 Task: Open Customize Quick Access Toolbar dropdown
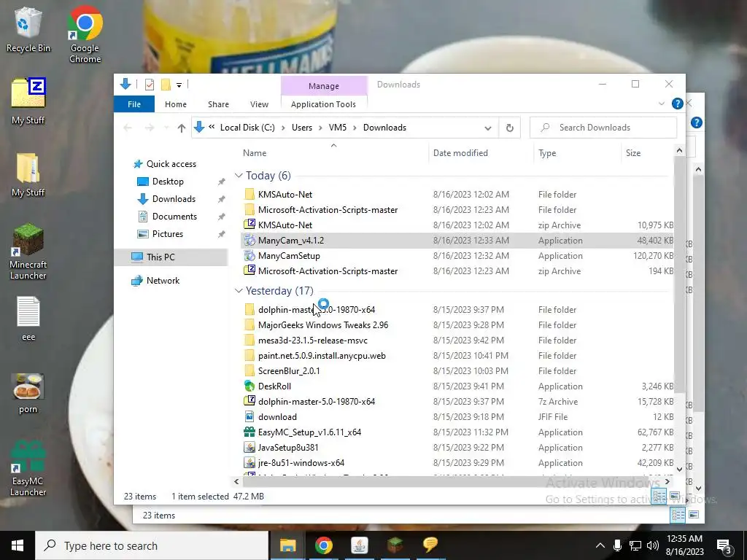pos(179,85)
